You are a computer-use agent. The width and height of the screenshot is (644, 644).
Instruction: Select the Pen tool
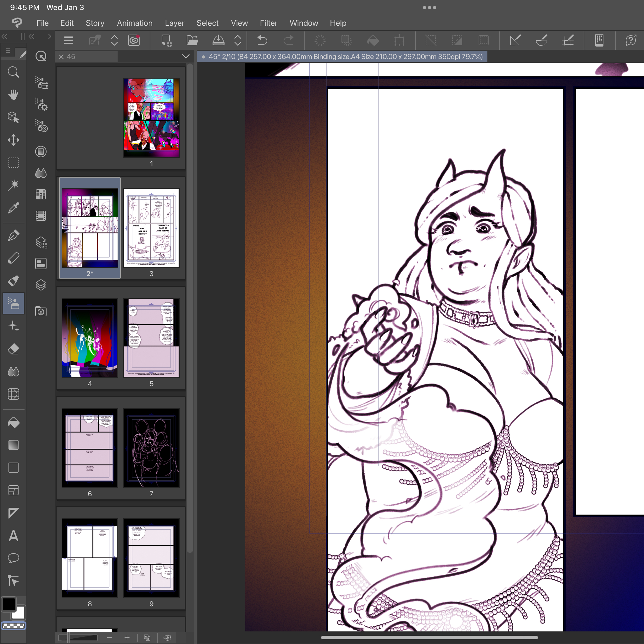click(x=13, y=235)
